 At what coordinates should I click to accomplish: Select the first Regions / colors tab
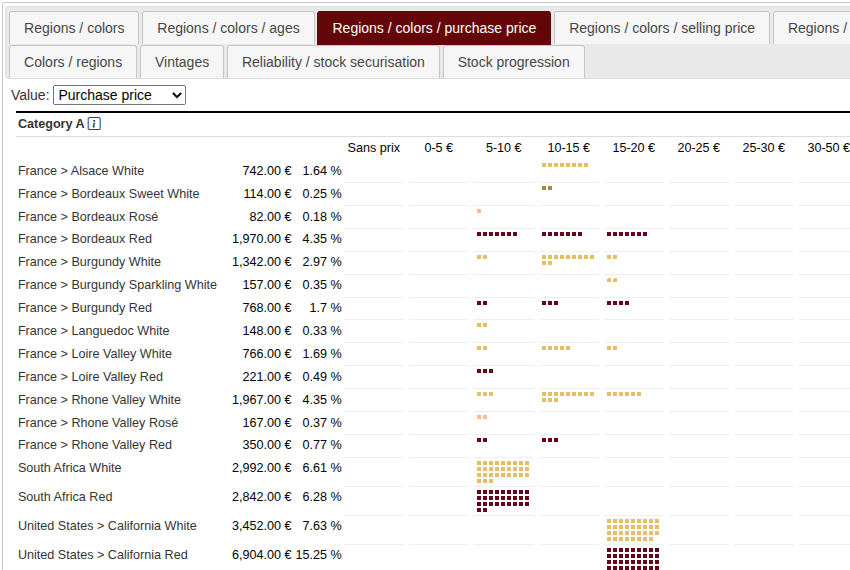(x=74, y=28)
